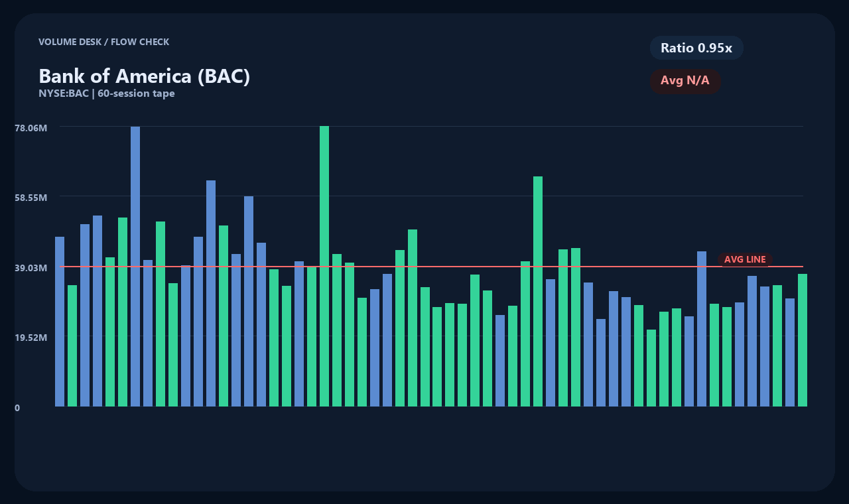
Task: Click the NYSE:BAC | 60-session tape subtitle
Action: 107,94
